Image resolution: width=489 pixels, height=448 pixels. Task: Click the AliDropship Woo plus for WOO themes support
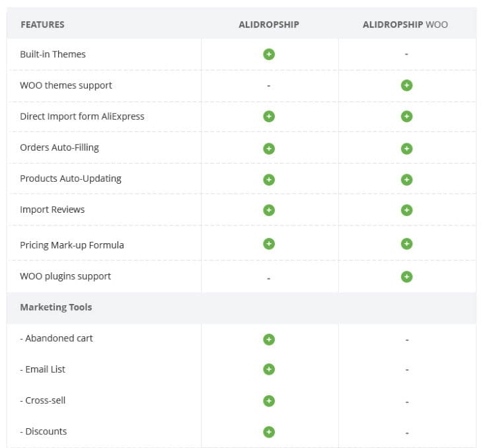[406, 85]
